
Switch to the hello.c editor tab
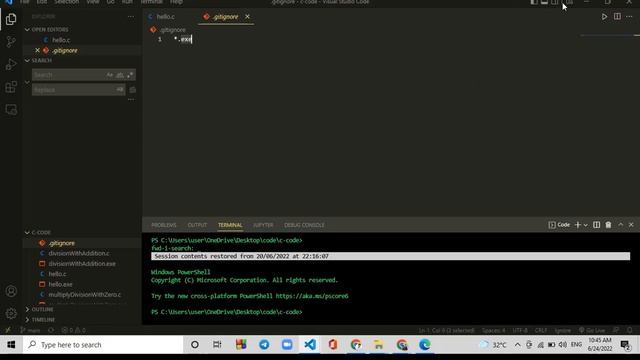coord(165,17)
